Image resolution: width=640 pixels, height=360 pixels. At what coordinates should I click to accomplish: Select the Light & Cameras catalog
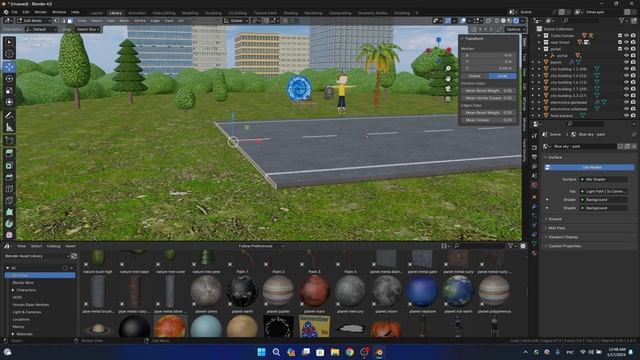tap(27, 312)
